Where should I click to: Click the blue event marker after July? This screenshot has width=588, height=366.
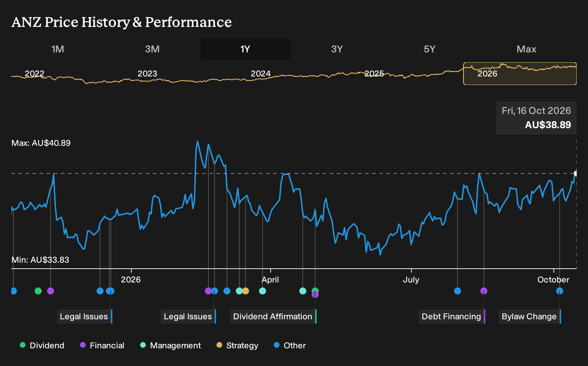pos(457,291)
